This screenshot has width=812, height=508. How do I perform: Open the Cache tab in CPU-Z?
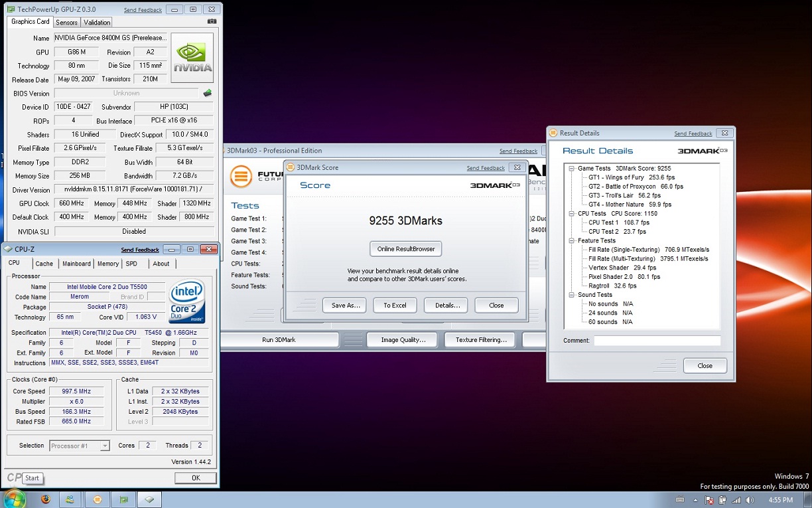44,264
